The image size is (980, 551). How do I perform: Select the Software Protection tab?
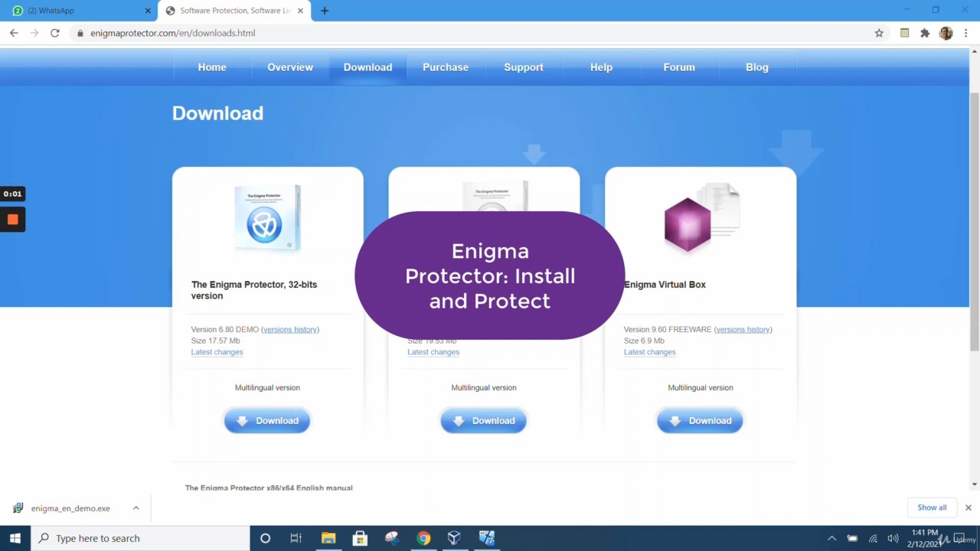[x=234, y=11]
